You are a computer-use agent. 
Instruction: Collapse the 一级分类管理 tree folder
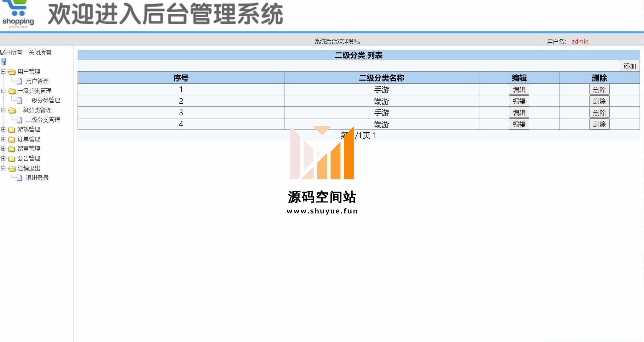tap(3, 91)
